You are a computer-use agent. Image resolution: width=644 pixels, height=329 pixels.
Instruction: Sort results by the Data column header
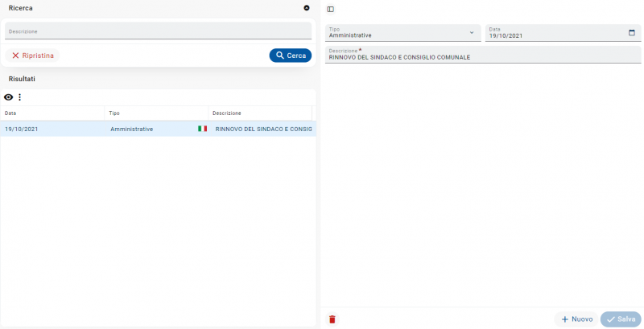(52, 113)
